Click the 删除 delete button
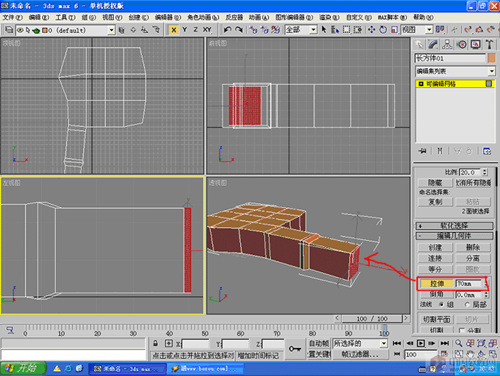The width and height of the screenshot is (500, 376). (x=473, y=247)
